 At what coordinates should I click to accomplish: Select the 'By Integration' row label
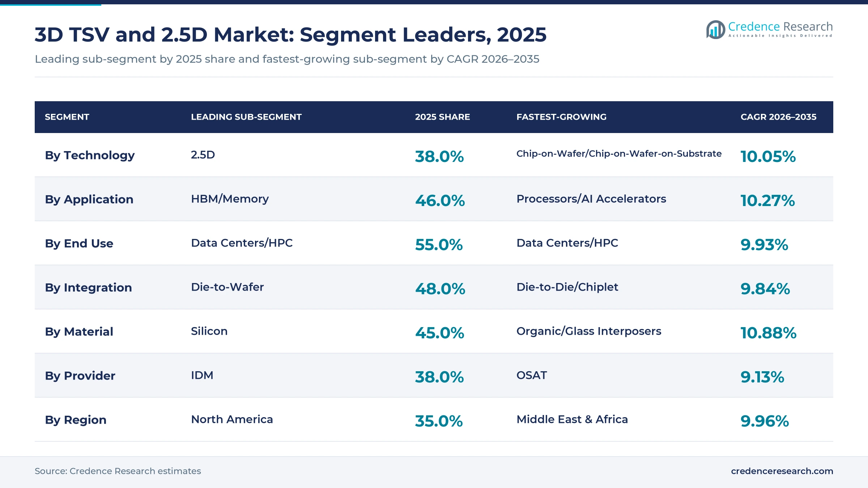point(88,288)
